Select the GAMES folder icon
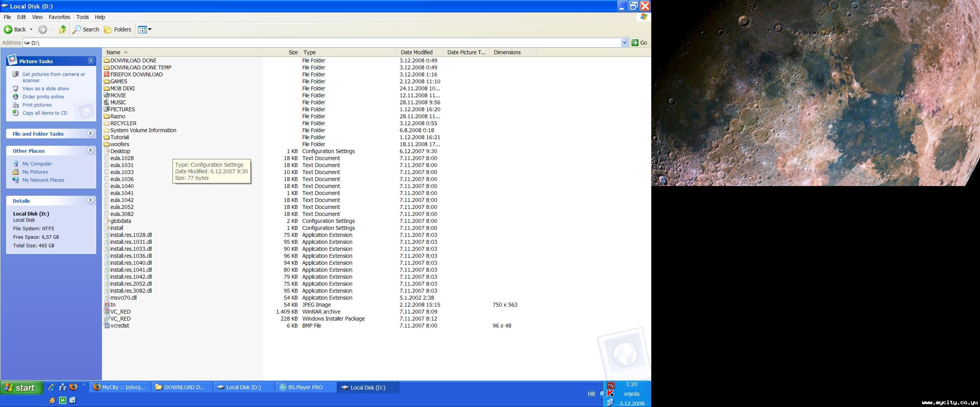The width and height of the screenshot is (980, 407). [107, 81]
